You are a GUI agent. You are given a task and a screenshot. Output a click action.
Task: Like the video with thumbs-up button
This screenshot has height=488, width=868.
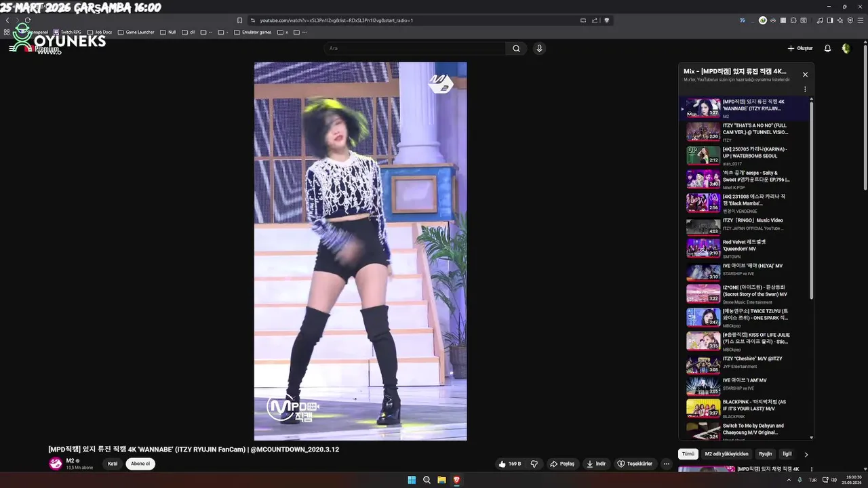coord(510,464)
